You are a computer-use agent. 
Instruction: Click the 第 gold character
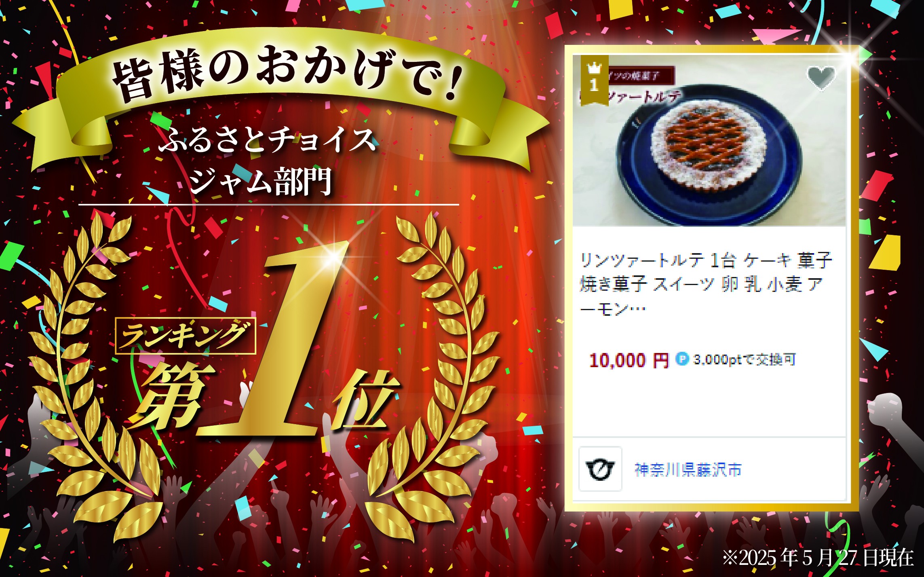172,396
